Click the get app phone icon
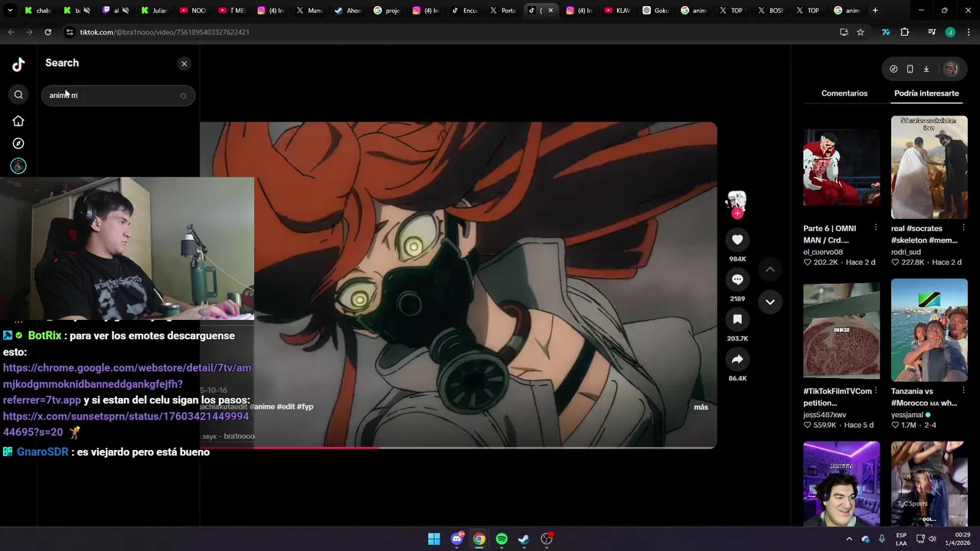This screenshot has width=980, height=551. (910, 69)
